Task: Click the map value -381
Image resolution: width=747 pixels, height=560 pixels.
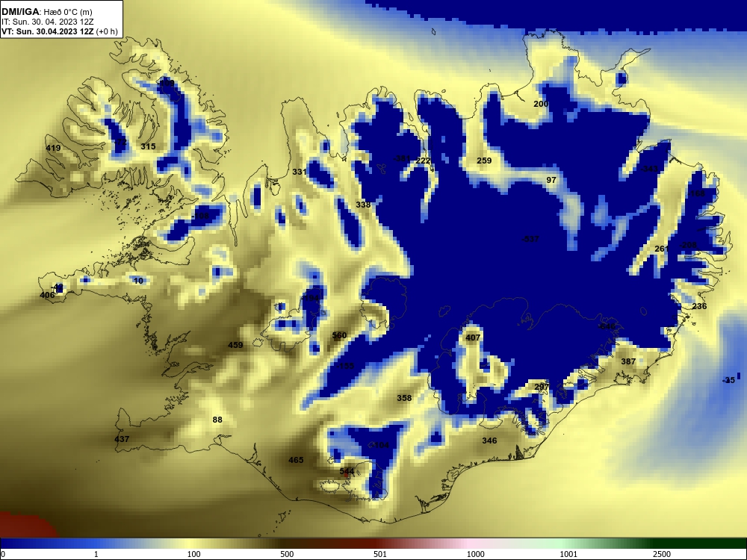Action: (401, 158)
